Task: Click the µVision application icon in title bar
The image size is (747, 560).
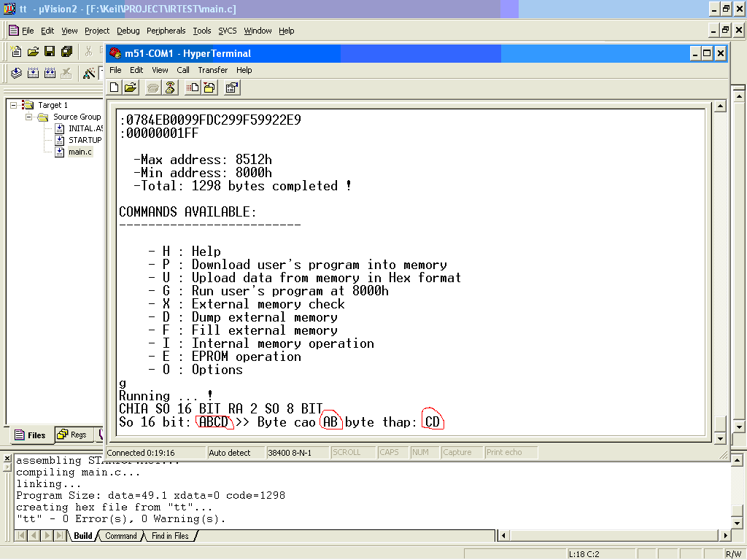Action: [9, 9]
